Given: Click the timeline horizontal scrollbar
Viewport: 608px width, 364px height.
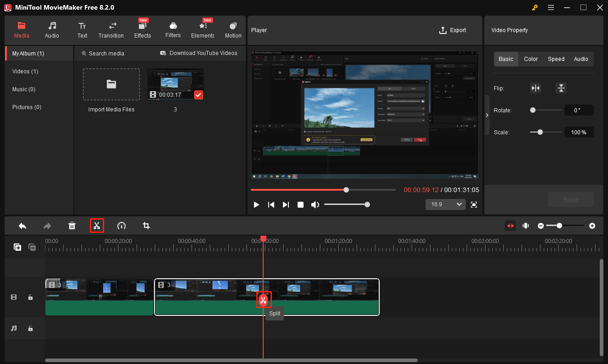Looking at the screenshot, I should pyautogui.click(x=231, y=360).
